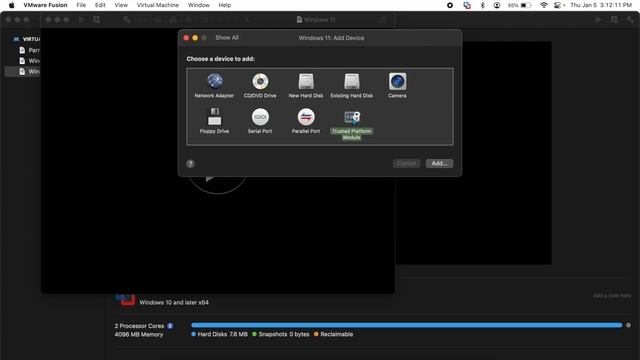Viewport: 640px width, 360px height.
Task: Click the snapshot icon next to toolbar play button
Action: click(97, 20)
